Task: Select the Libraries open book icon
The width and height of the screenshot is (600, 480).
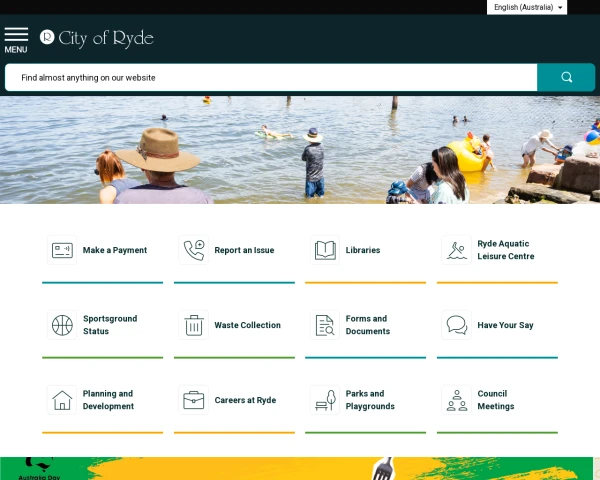Action: coord(325,250)
